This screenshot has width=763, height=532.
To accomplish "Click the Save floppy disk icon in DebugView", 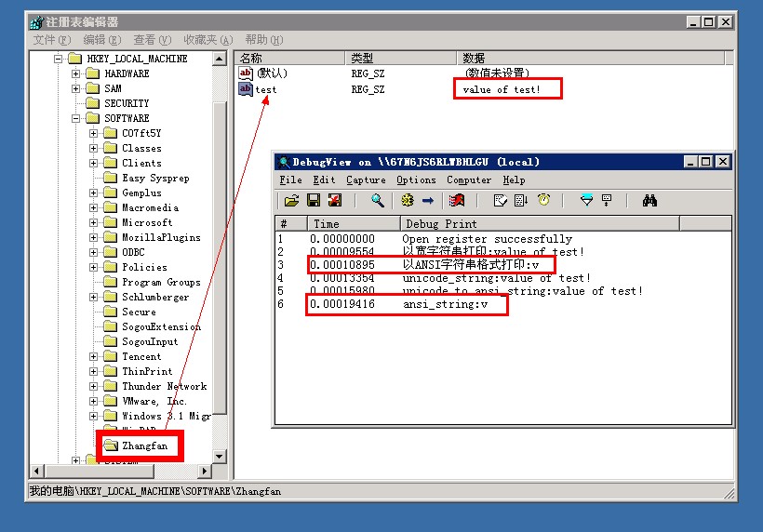I will [314, 200].
